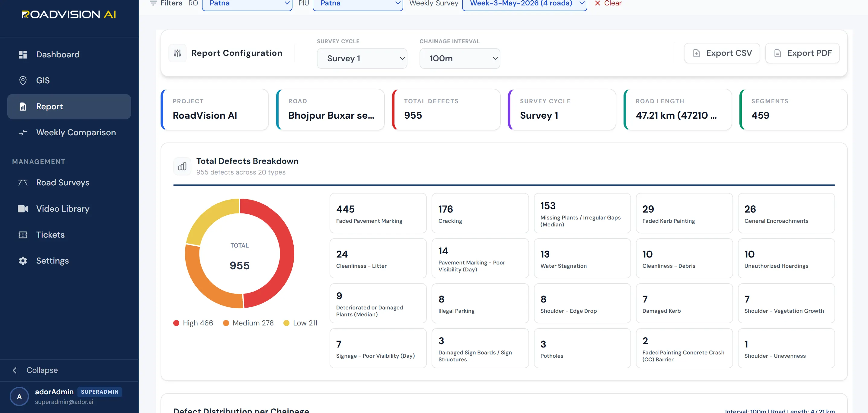Click the Video Library camera icon
This screenshot has width=868, height=413.
[23, 209]
